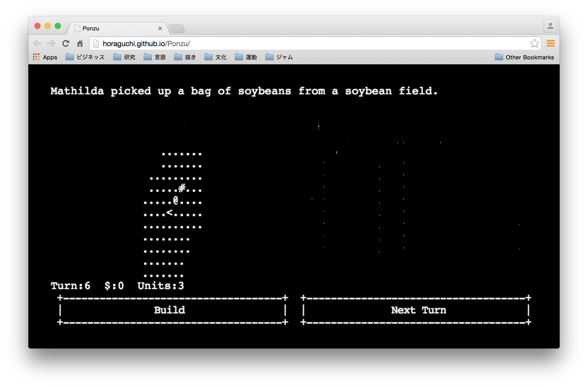Viewport: 588px width, 389px height.
Task: Bookmark page with star icon
Action: pos(534,44)
